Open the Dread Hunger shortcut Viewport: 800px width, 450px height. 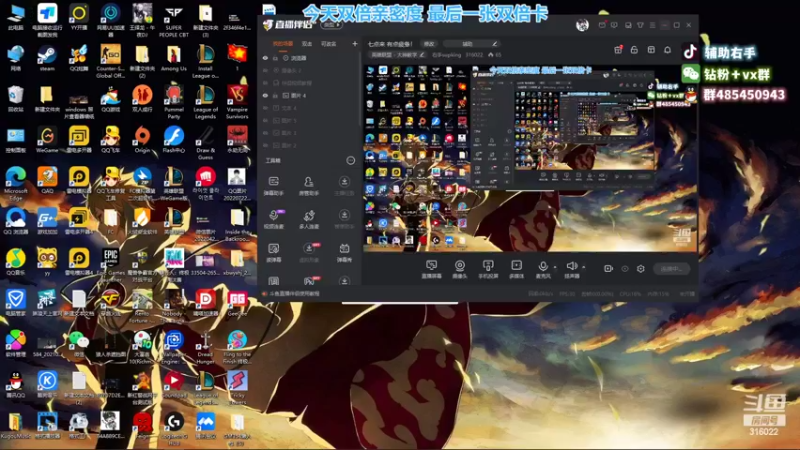(x=205, y=347)
